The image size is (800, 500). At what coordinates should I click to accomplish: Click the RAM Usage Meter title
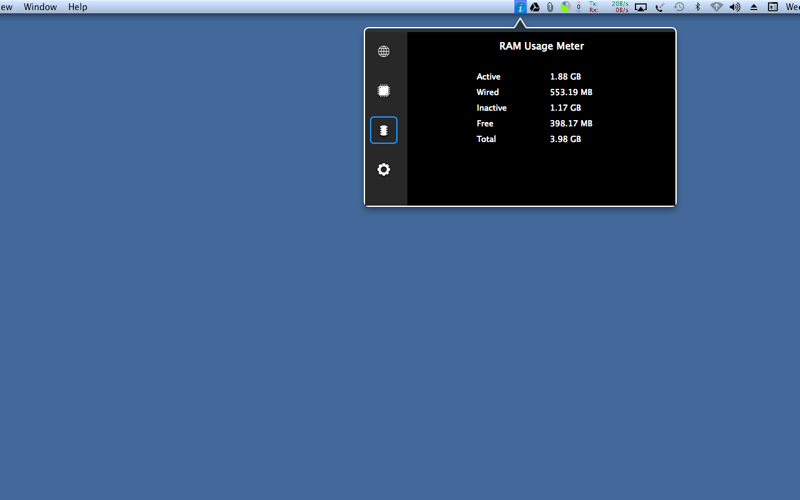tap(541, 46)
